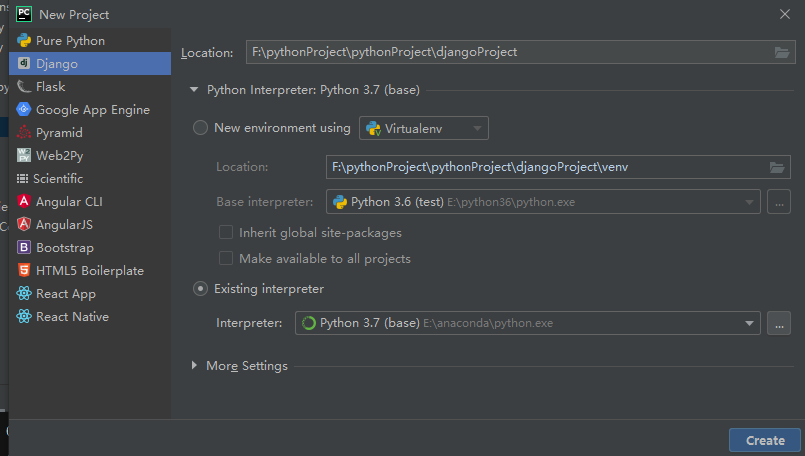Viewport: 805px width, 456px height.
Task: Choose React App project type
Action: click(x=90, y=294)
